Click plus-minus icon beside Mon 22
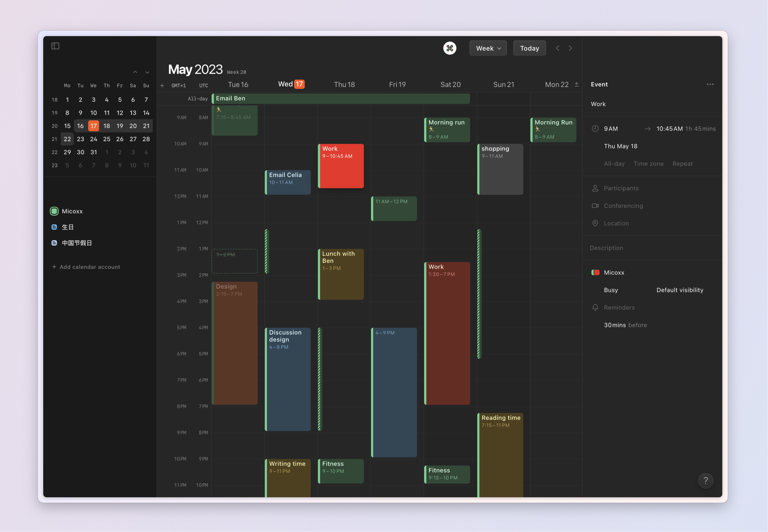 tap(577, 84)
